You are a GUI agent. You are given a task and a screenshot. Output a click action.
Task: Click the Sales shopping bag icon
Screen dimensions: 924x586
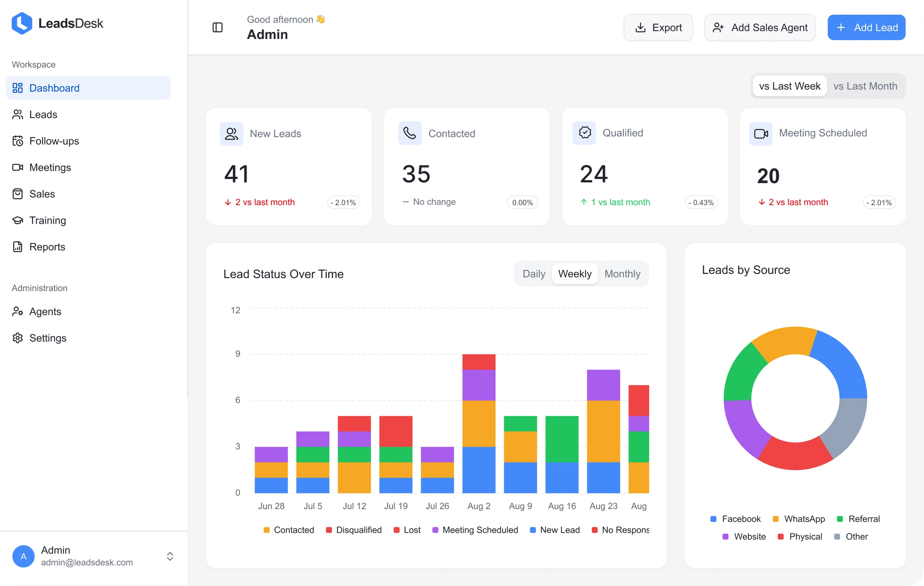(x=18, y=194)
